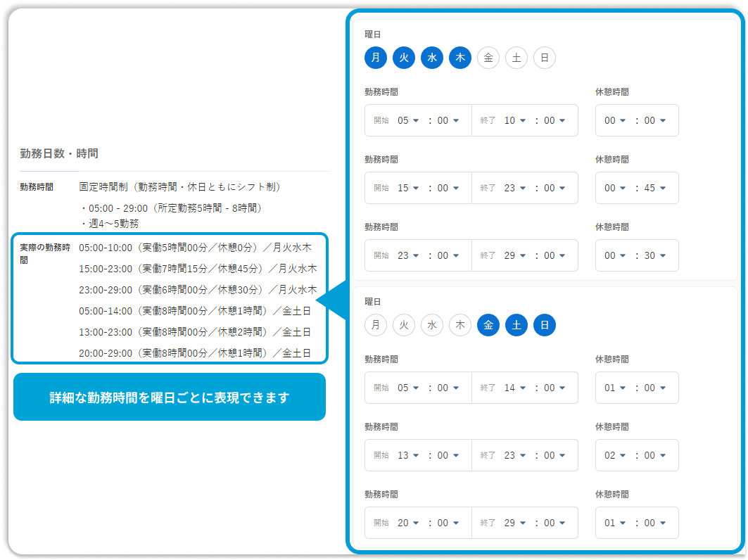
Task: Expand the break minutes dropdown showing 30
Action: pos(656,255)
